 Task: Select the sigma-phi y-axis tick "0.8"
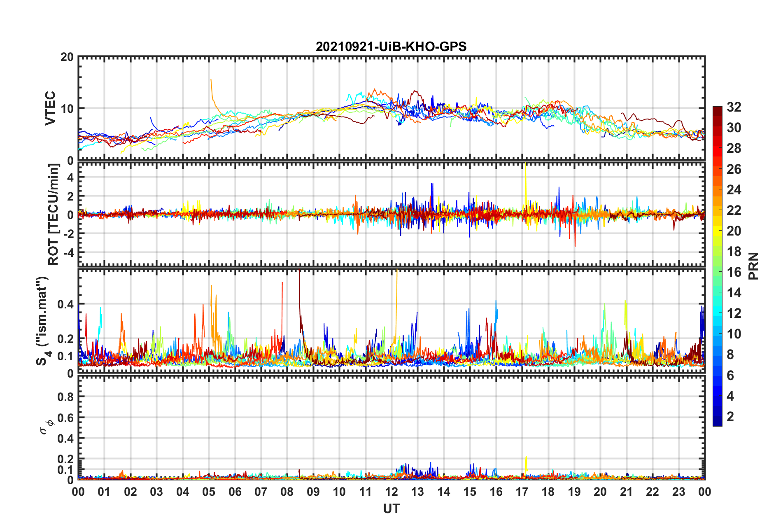(65, 397)
